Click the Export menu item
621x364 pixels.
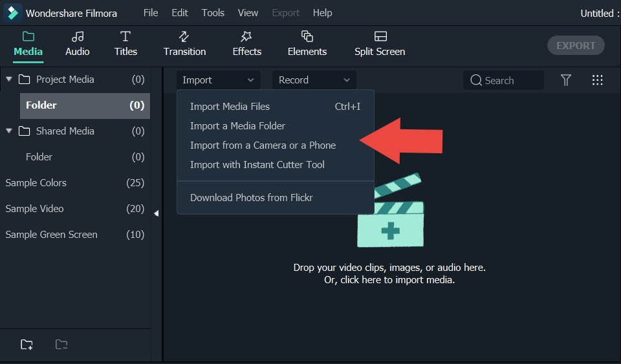coord(285,13)
